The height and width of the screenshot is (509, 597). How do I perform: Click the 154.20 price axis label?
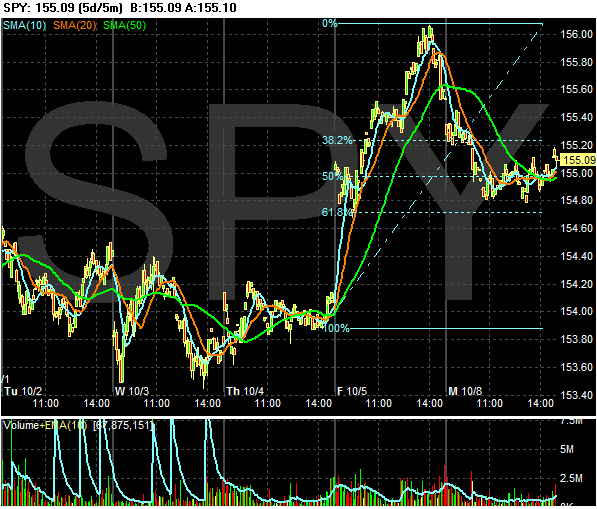(x=576, y=284)
